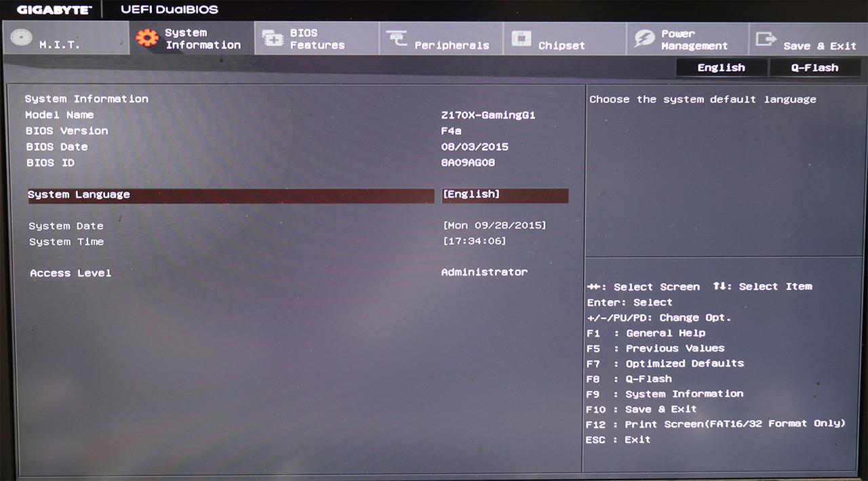Edit the System Date value field

(x=494, y=226)
